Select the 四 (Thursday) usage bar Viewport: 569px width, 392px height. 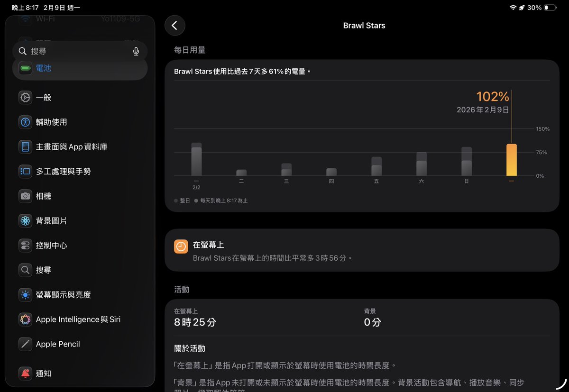pyautogui.click(x=331, y=172)
